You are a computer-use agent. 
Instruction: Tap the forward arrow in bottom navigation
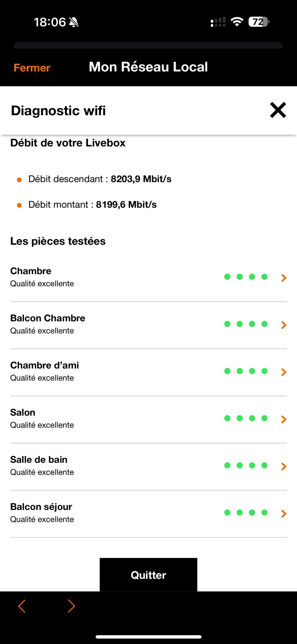point(71,606)
